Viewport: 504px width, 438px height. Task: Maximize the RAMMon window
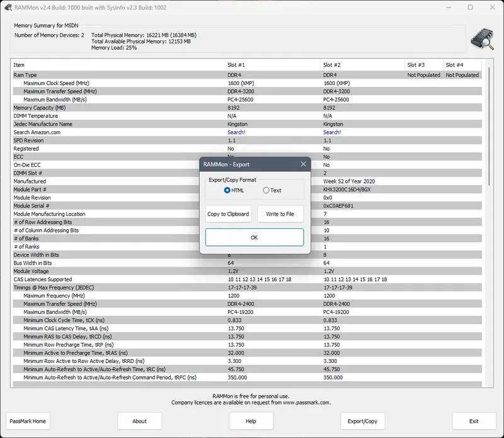[470, 7]
